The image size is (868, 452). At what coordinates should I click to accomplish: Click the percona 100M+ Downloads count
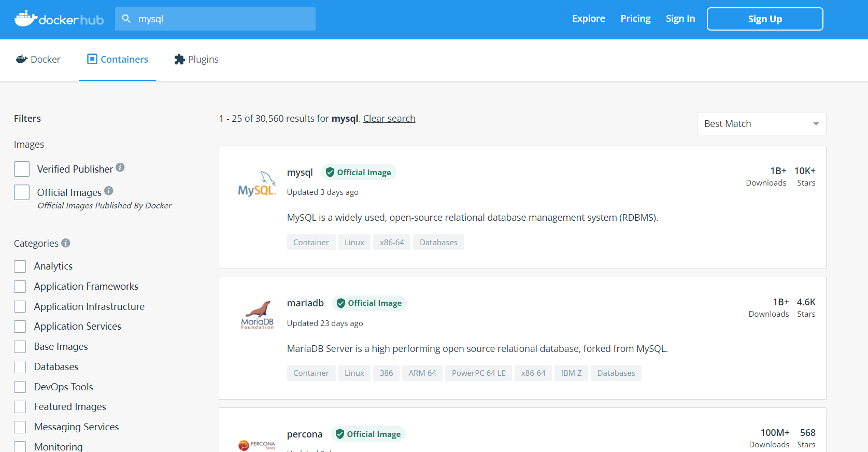pyautogui.click(x=769, y=438)
